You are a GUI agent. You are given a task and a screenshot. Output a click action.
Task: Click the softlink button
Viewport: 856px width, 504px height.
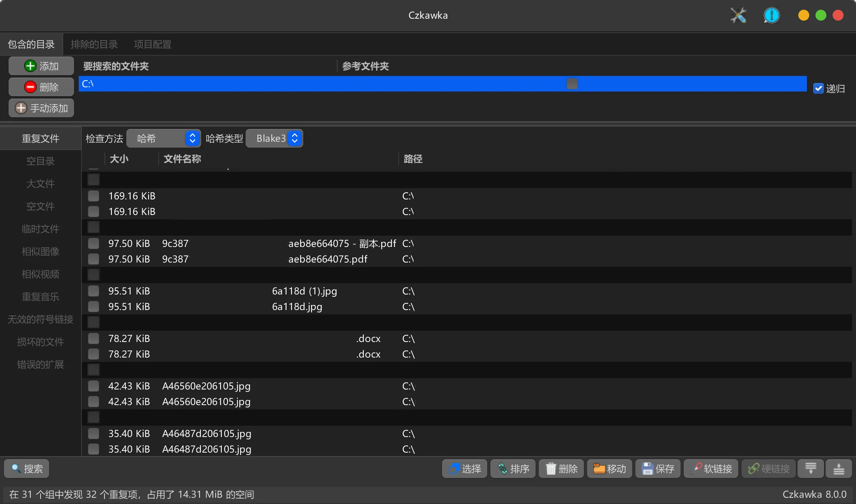[x=711, y=469]
